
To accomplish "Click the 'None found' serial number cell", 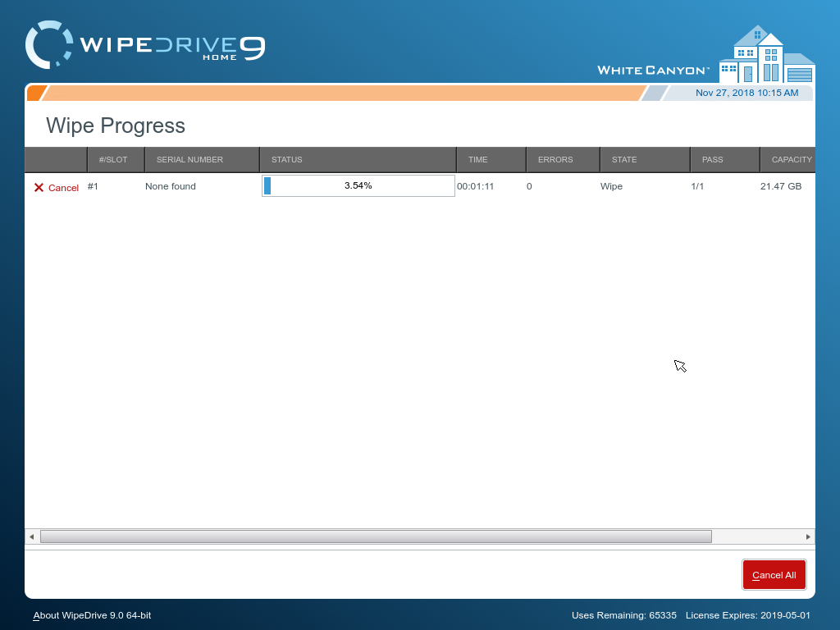I will [x=171, y=186].
